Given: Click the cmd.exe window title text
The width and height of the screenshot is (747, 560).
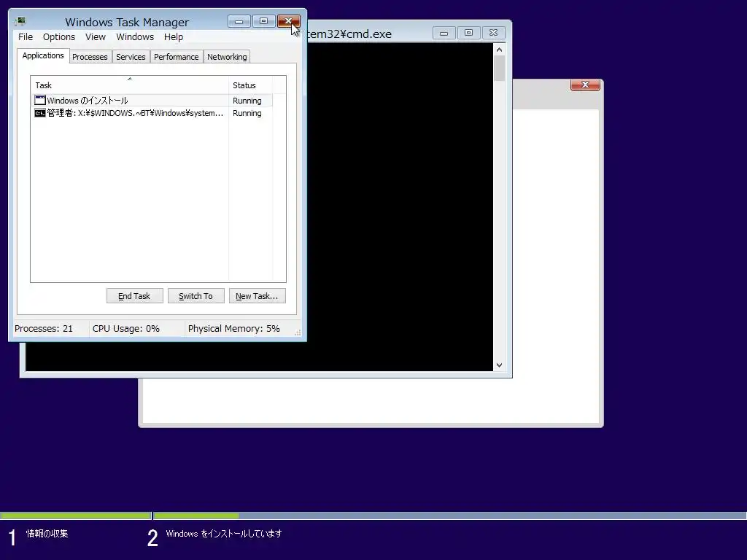Looking at the screenshot, I should (x=349, y=34).
